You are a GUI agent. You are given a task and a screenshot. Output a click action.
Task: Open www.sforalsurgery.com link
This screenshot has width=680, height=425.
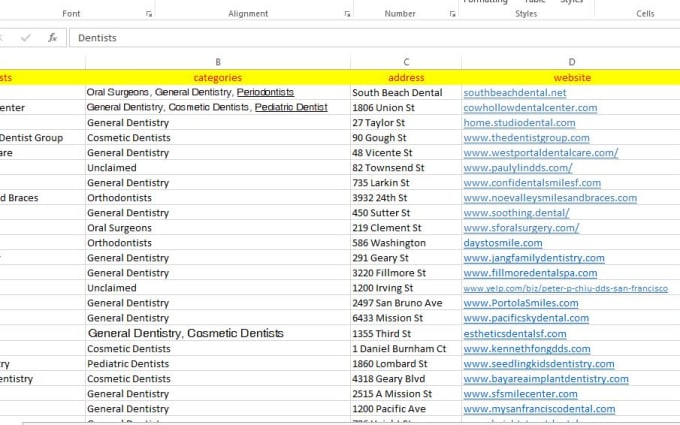(x=521, y=228)
